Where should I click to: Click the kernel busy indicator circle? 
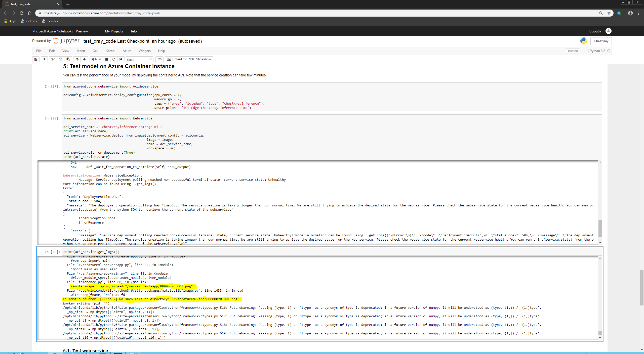(609, 51)
